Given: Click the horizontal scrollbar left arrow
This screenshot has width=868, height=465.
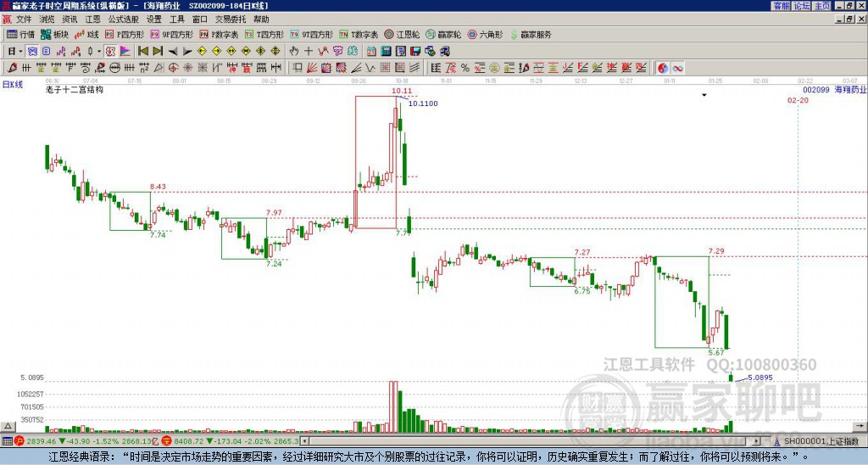Looking at the screenshot, I should click(304, 441).
